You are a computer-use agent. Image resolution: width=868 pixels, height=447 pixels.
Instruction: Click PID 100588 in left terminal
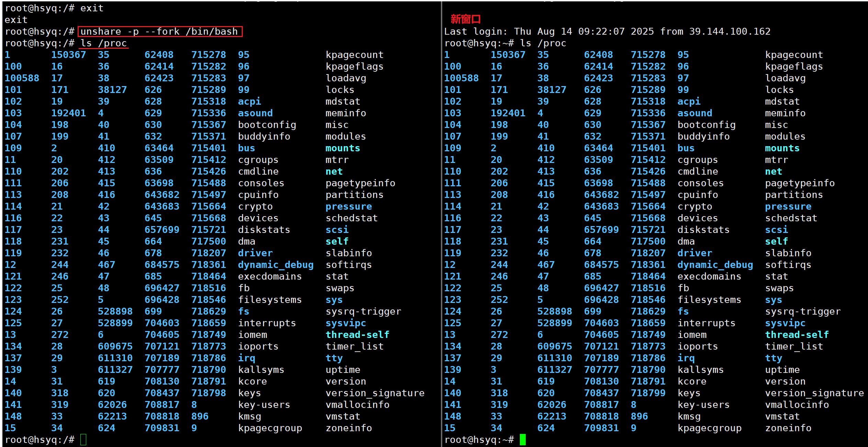pyautogui.click(x=22, y=78)
